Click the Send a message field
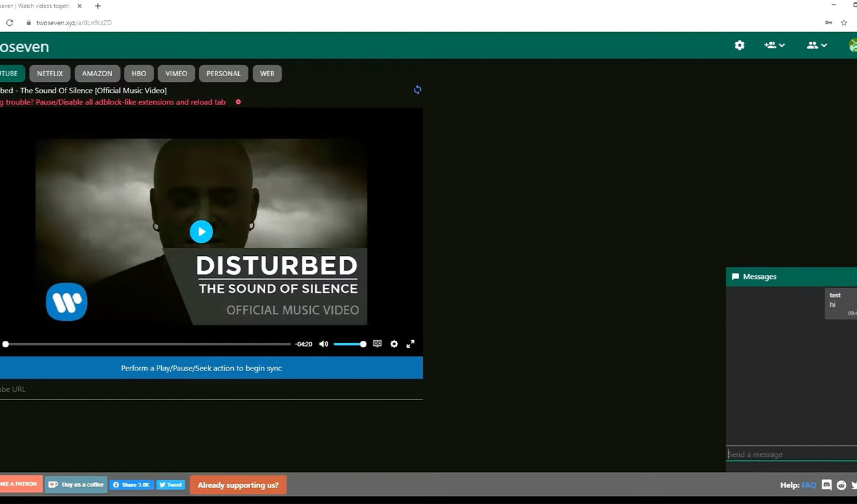 pos(791,454)
